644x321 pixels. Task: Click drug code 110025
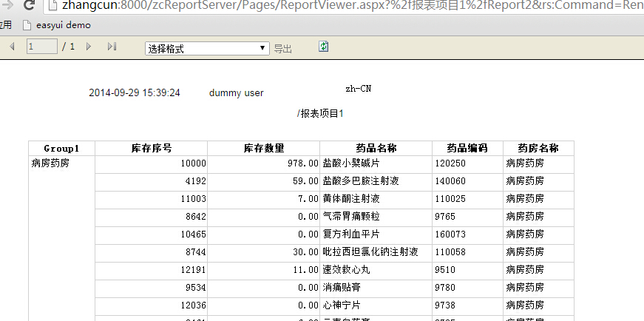point(450,199)
